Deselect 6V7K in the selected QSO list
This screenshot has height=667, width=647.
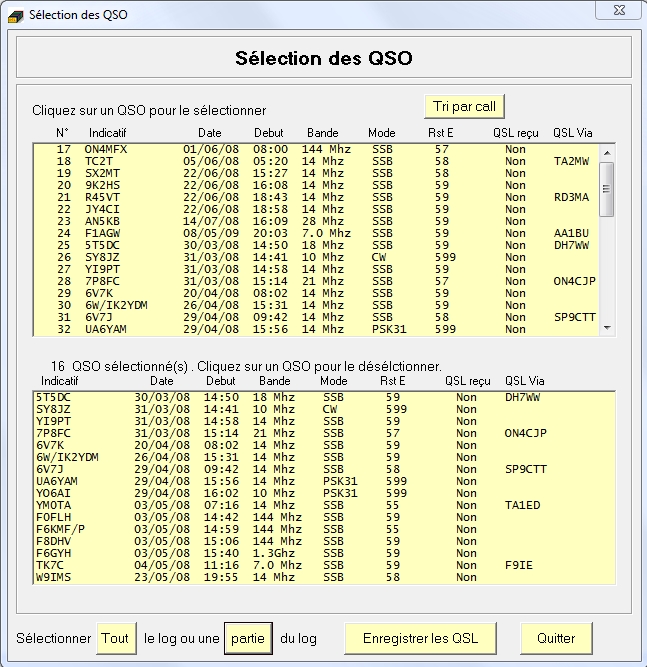pyautogui.click(x=324, y=445)
